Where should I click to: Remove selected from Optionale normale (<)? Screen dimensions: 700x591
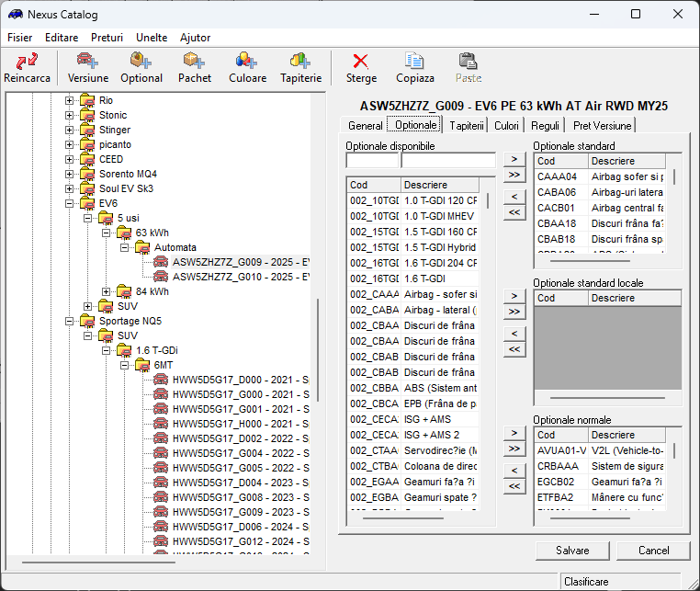[x=514, y=471]
